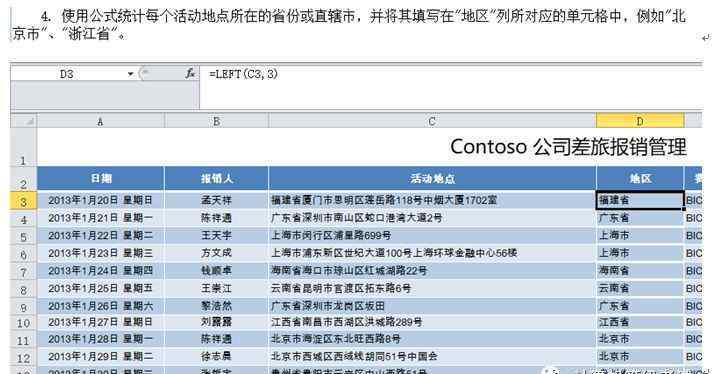
Task: Click the address cell 广东省深圳市南山区蛇口港湾大道2号
Action: coord(432,218)
